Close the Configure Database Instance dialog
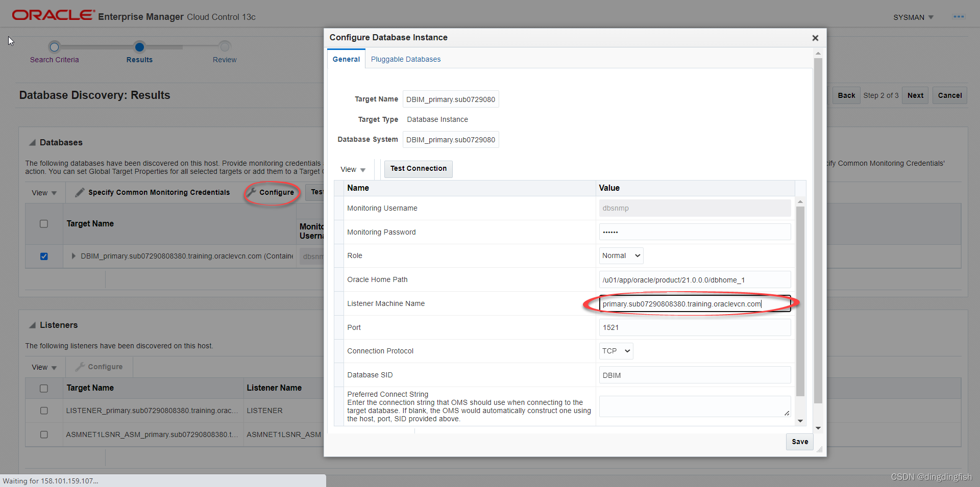Image resolution: width=980 pixels, height=487 pixels. [815, 38]
